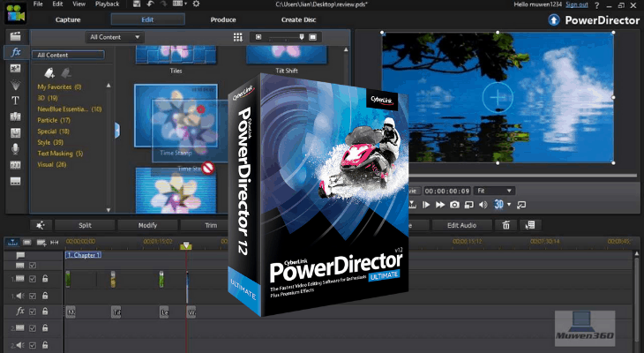Open the Transition Room icon
Viewport: 644px width, 353px height.
(x=16, y=116)
